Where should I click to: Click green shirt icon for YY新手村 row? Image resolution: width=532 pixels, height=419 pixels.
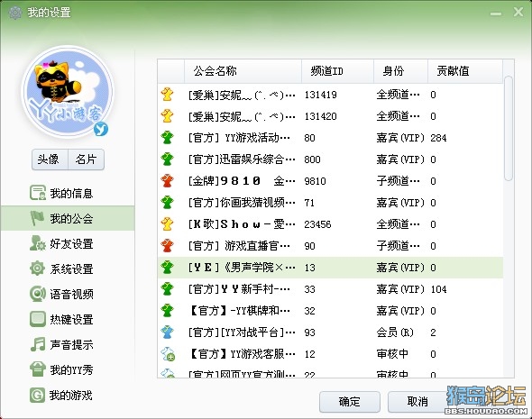168,289
